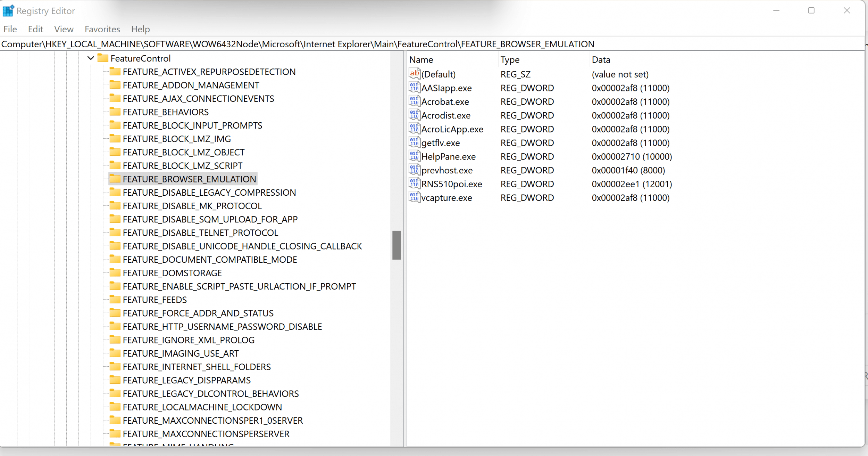This screenshot has height=456, width=868.
Task: Select FEATURE_MAXCONNECTIONSPERSERVER key
Action: pos(206,434)
